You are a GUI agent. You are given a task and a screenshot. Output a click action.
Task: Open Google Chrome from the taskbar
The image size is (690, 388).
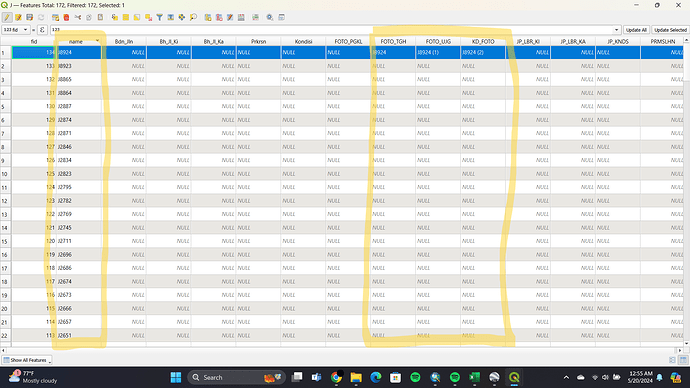coord(336,377)
